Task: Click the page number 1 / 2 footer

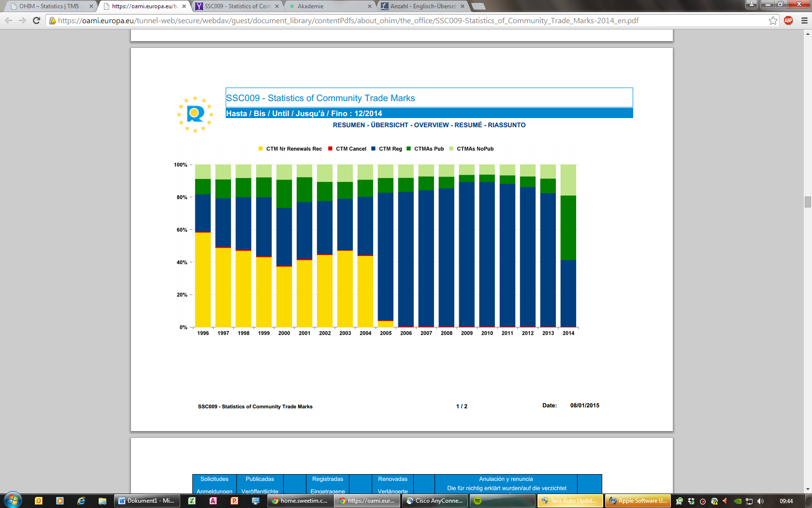Action: click(462, 406)
